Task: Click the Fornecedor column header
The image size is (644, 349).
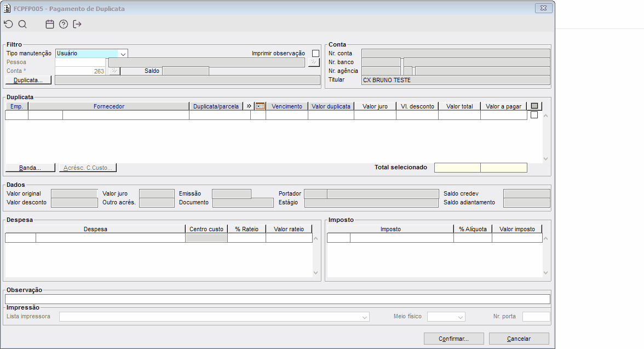Action: [x=109, y=106]
